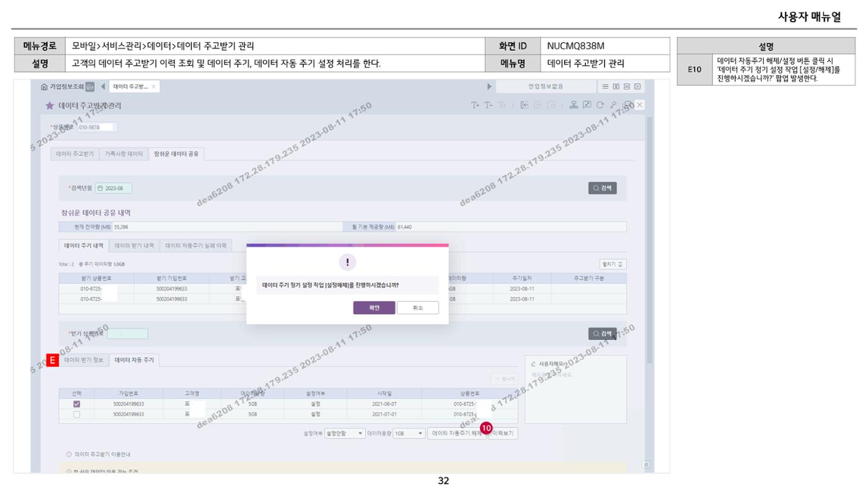Open the 데이터 받기 내역 tab
Viewport: 868px width, 489px height.
[135, 246]
